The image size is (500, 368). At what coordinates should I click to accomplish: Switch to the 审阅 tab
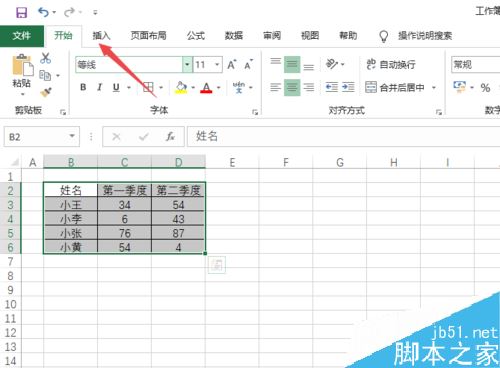(272, 36)
